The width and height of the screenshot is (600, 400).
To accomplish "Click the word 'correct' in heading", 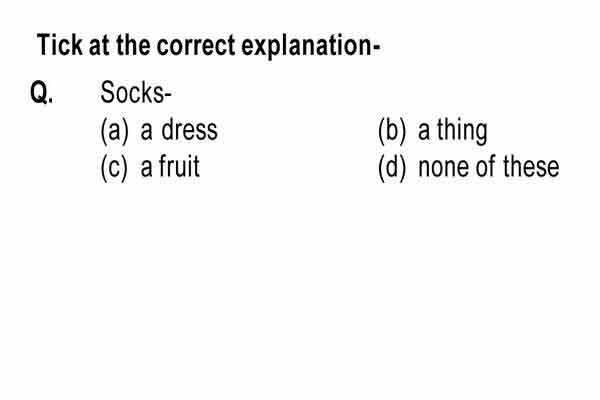I will (196, 46).
